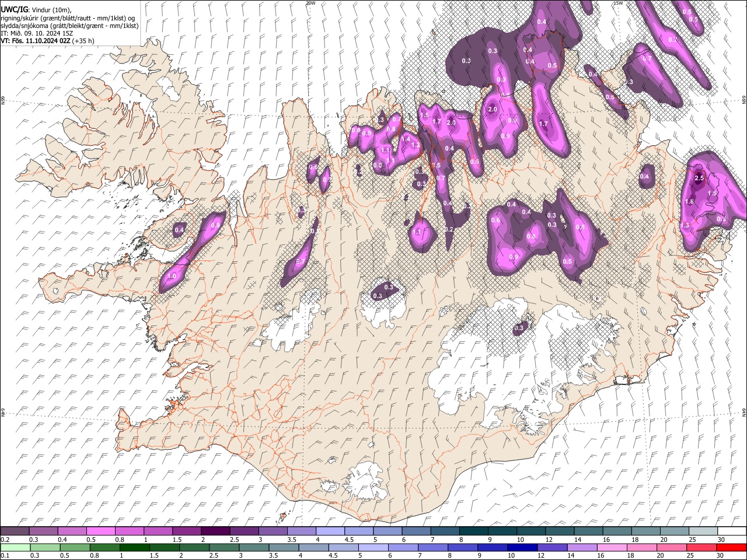The height and width of the screenshot is (560, 747).
Task: Click the '15W' longitude label
Action: click(618, 3)
